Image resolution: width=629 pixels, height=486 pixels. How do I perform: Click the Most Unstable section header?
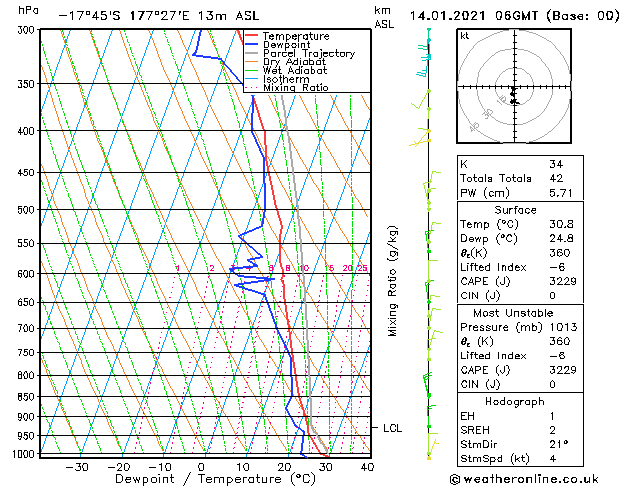point(513,313)
